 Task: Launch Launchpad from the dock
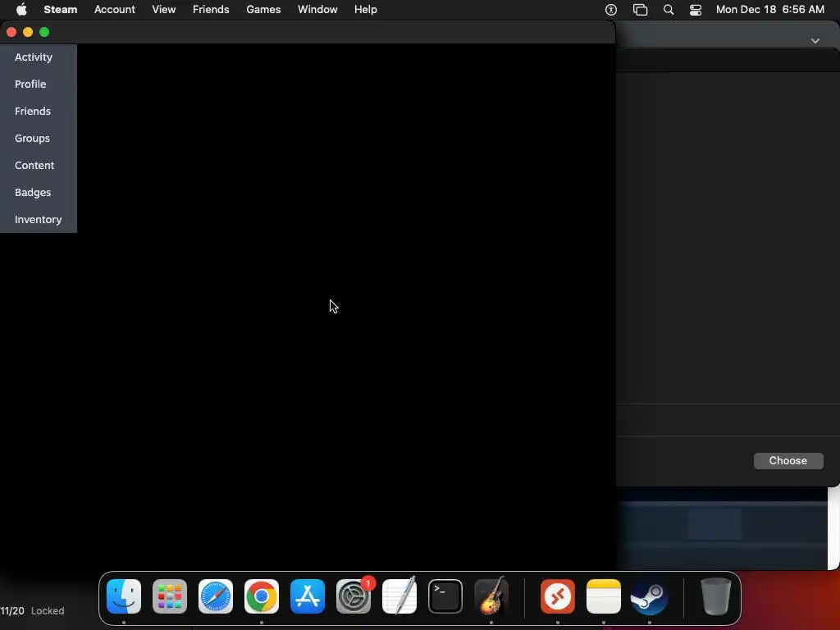[170, 596]
